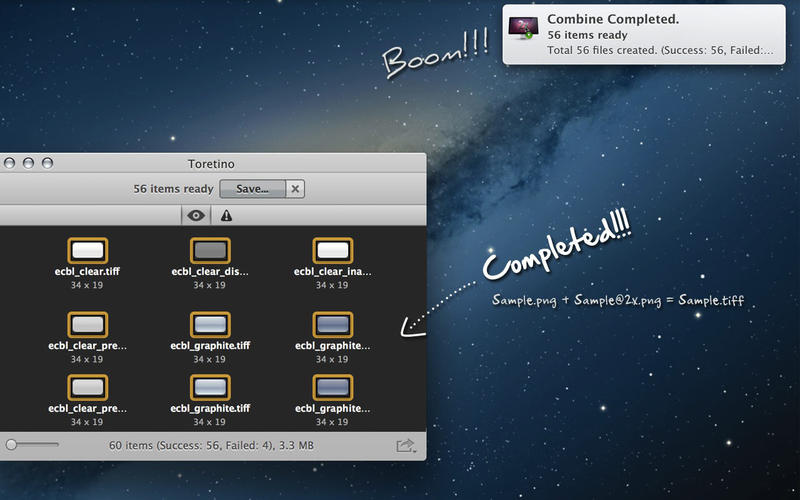Click the 60 items status bar summary
Viewport: 800px width, 500px height.
tap(211, 445)
